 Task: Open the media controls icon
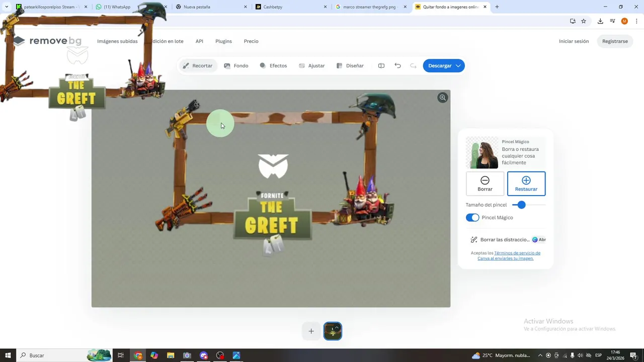[612, 21]
